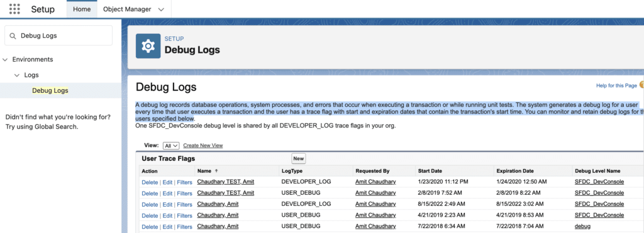The image size is (644, 233).
Task: Click the 1/23/2020 11:12 PM start date cell
Action: point(443,182)
